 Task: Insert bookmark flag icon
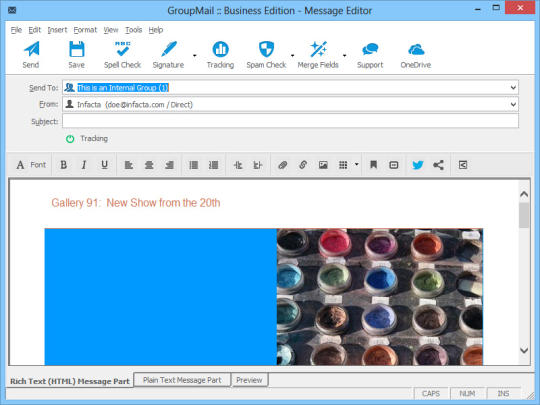coord(373,165)
